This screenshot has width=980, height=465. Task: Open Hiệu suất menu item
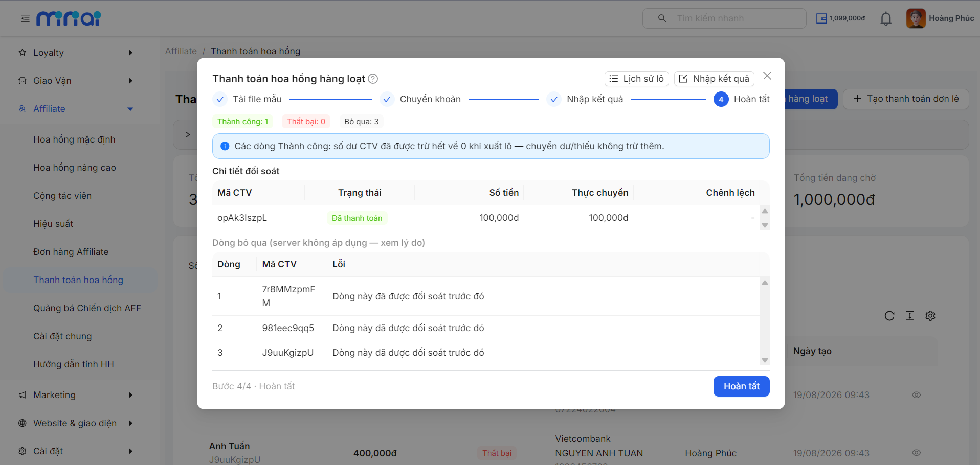coord(53,224)
